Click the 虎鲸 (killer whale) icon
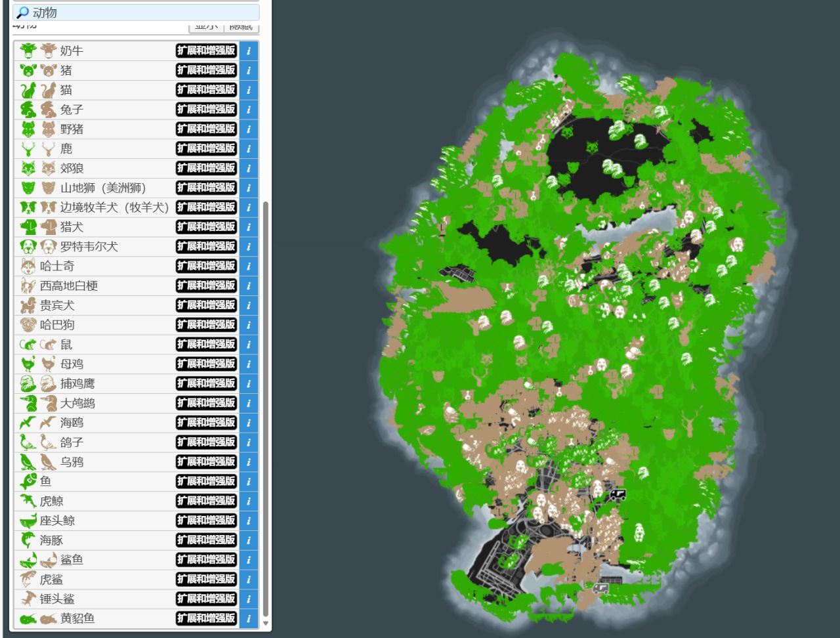The image size is (840, 638). [28, 501]
